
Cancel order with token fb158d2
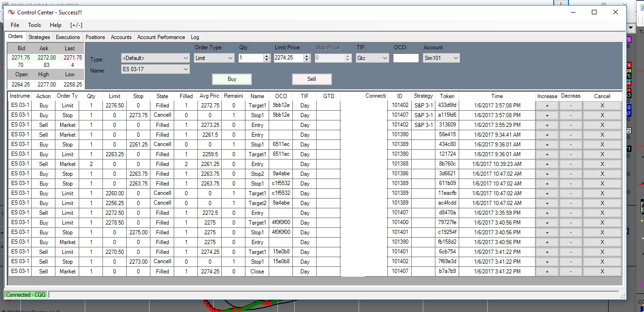point(602,242)
